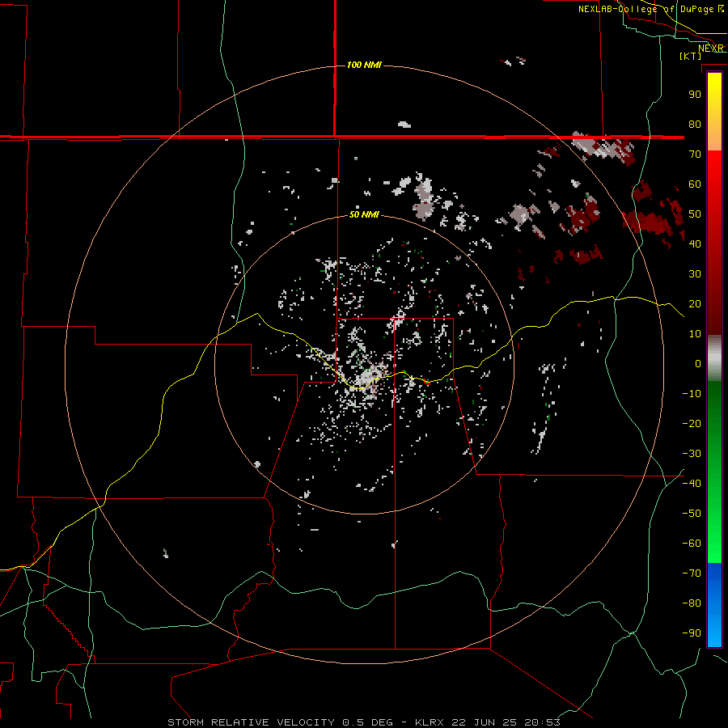Click the "-90" velocity scale label
Viewport: 728px width, 728px height.
tap(692, 633)
